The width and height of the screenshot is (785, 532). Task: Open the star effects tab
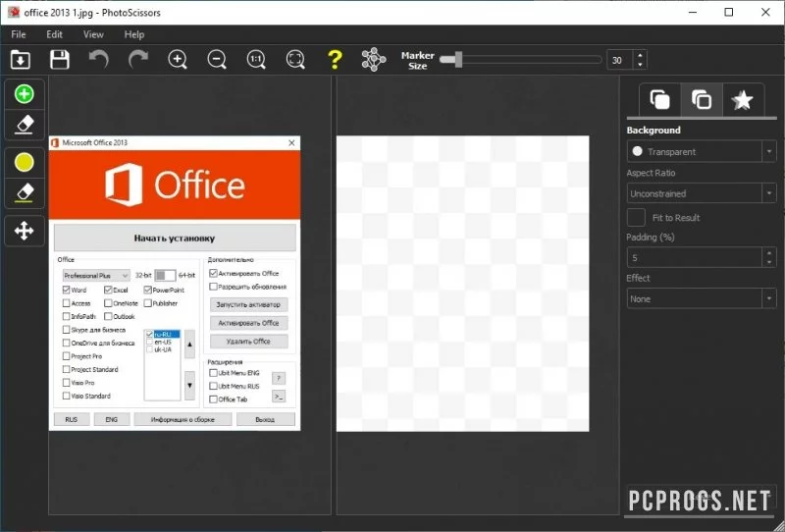743,100
